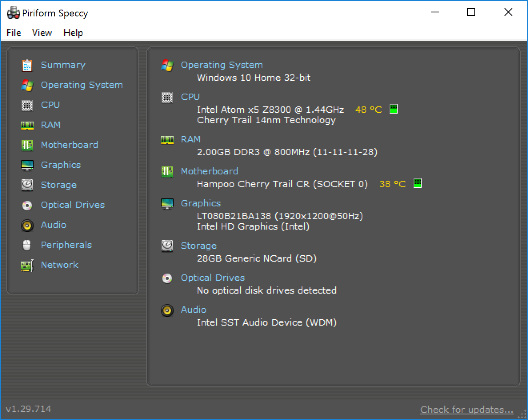Click the Storage heading in summary panel
The height and width of the screenshot is (420, 528).
[x=198, y=246]
